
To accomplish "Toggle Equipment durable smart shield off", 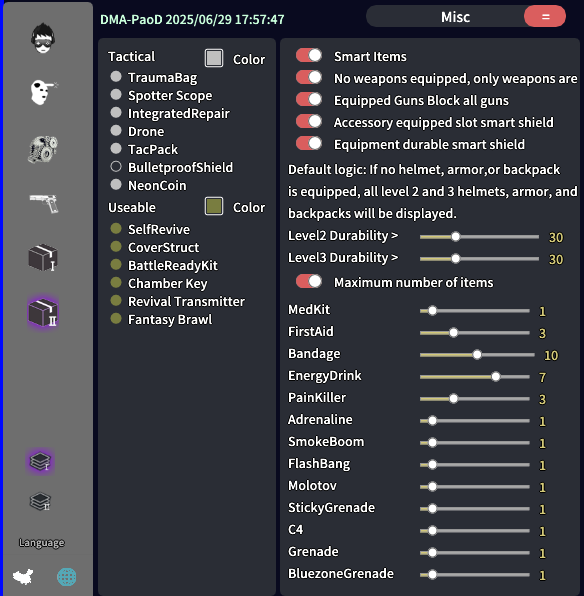I will click(x=309, y=144).
